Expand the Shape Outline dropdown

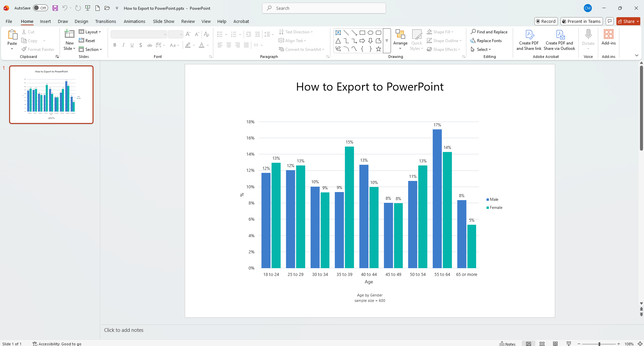tap(460, 40)
